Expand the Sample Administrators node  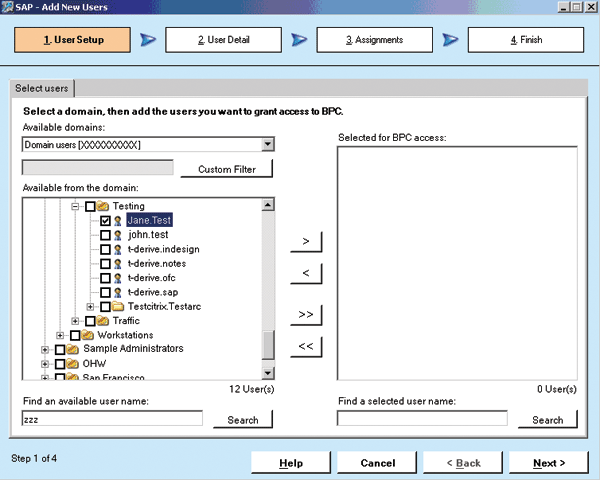(x=45, y=349)
